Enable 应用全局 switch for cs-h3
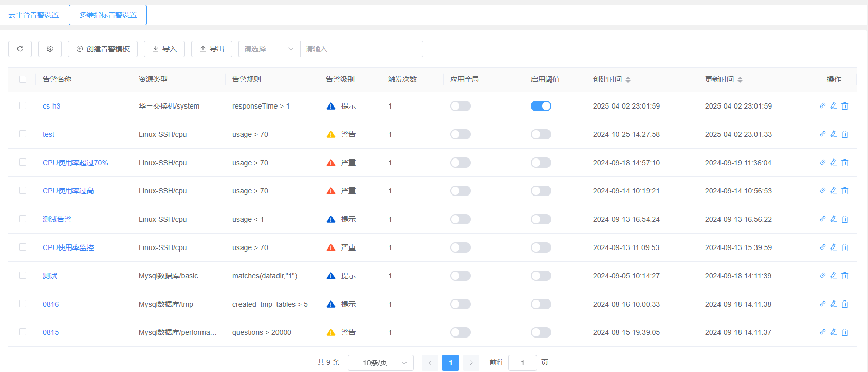 point(460,106)
